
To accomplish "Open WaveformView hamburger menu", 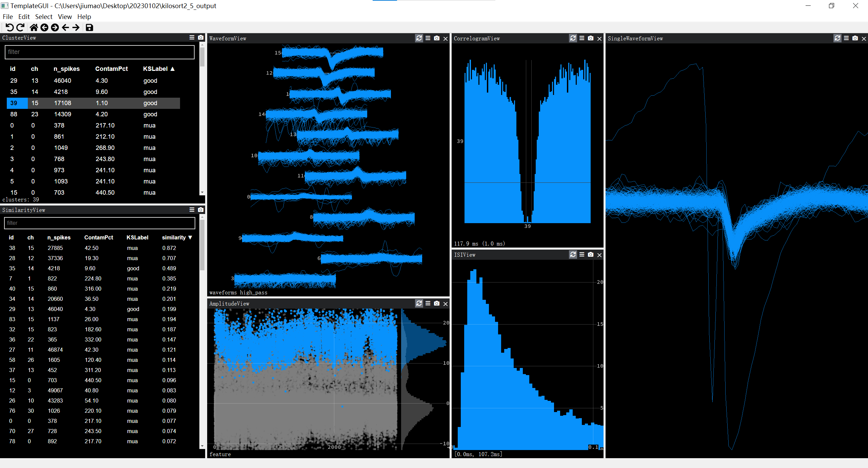I will pos(428,38).
